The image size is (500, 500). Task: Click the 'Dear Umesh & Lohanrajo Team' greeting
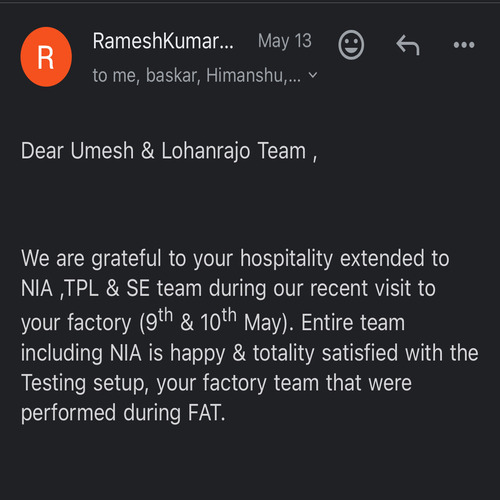click(x=163, y=151)
